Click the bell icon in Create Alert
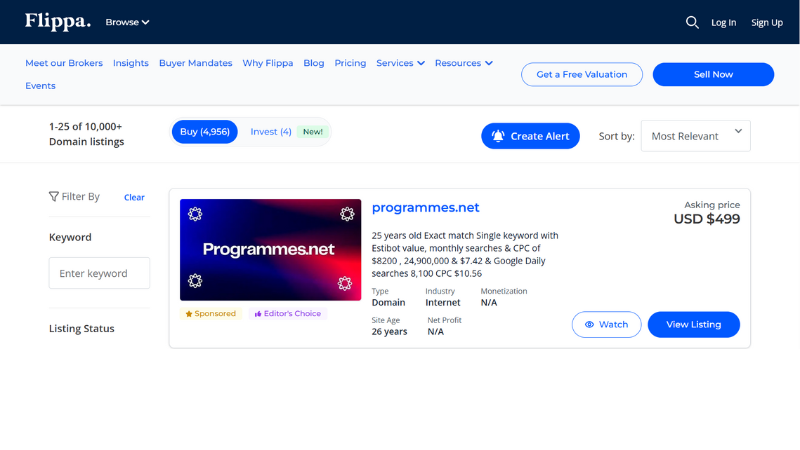 coord(498,136)
